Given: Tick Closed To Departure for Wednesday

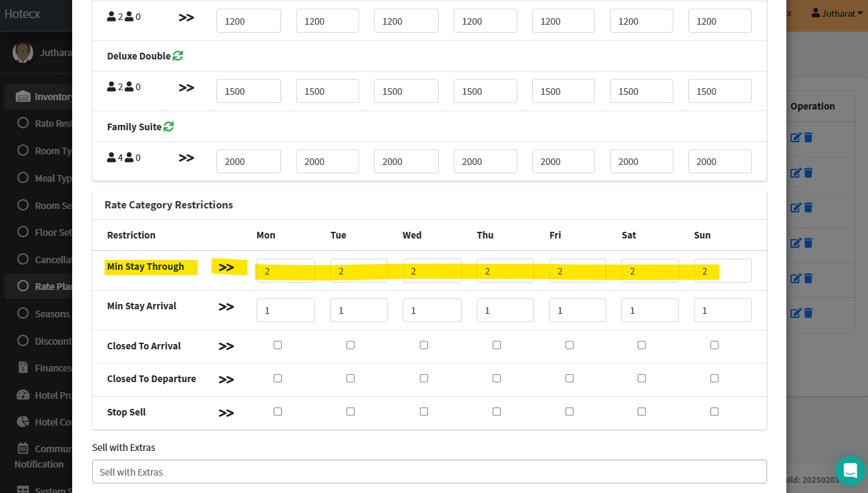Looking at the screenshot, I should point(424,378).
